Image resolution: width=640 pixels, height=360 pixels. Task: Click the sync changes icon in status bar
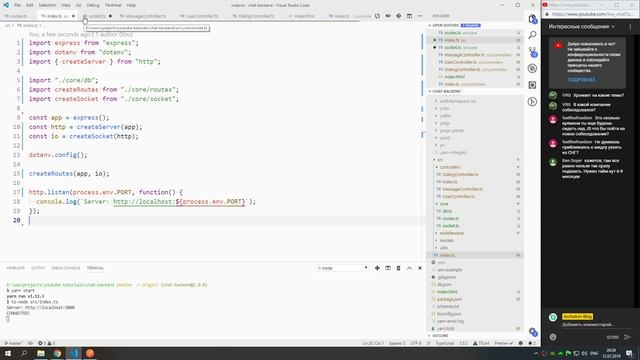tap(30, 343)
